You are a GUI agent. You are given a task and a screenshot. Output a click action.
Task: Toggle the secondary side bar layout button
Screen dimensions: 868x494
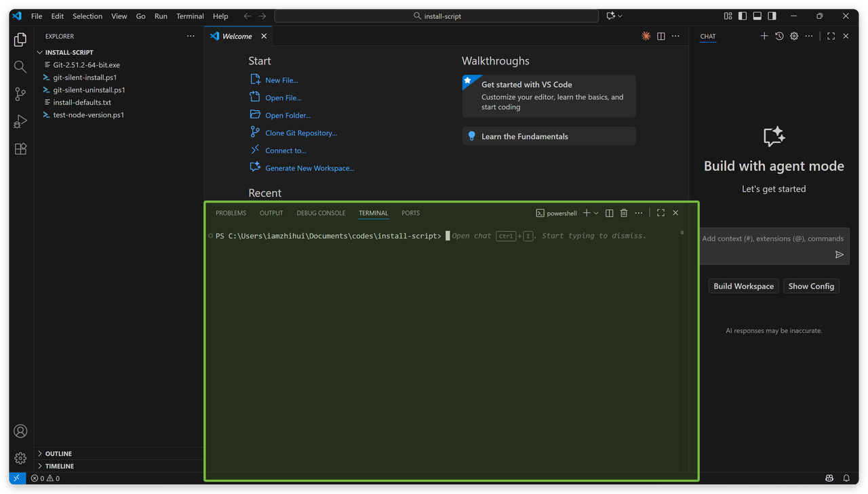(772, 16)
